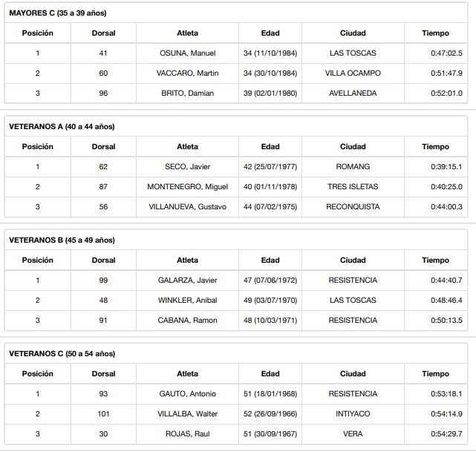Click the Tiempo header in MAYORES C table
The width and height of the screenshot is (476, 452).
tap(435, 33)
